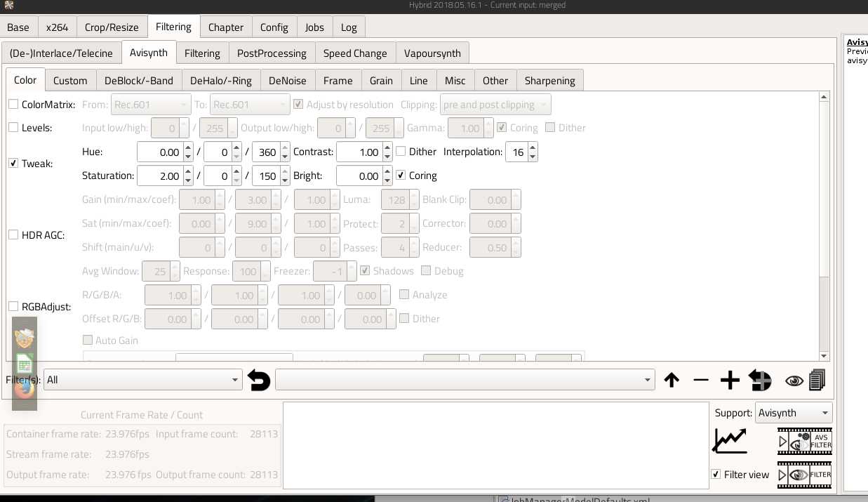The width and height of the screenshot is (868, 502).
Task: Click the minus remove icon
Action: pos(700,381)
